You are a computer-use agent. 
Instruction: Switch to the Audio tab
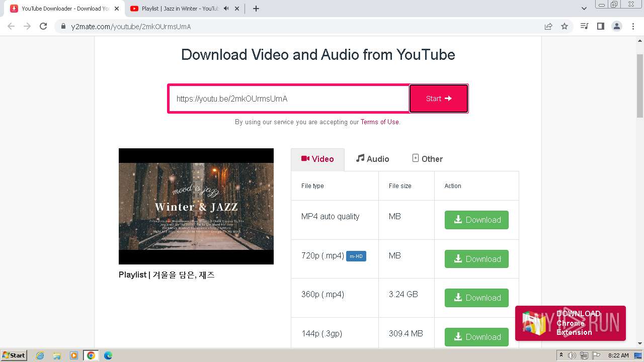coord(372,159)
